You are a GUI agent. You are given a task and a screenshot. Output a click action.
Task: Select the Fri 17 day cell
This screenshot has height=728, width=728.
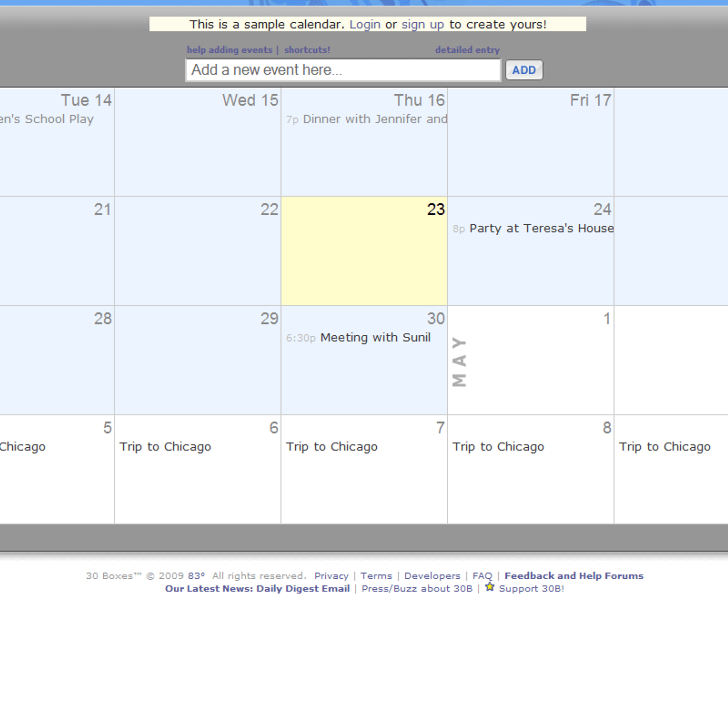pyautogui.click(x=531, y=142)
